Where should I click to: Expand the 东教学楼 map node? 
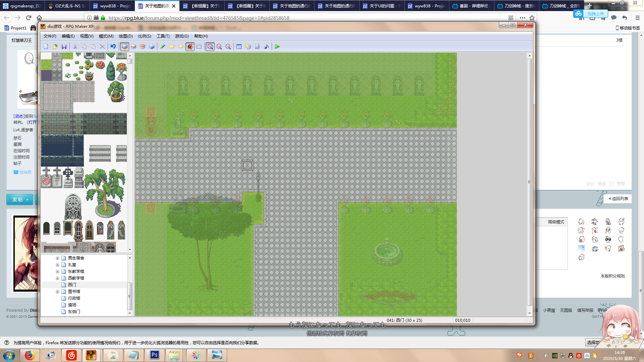[57, 271]
